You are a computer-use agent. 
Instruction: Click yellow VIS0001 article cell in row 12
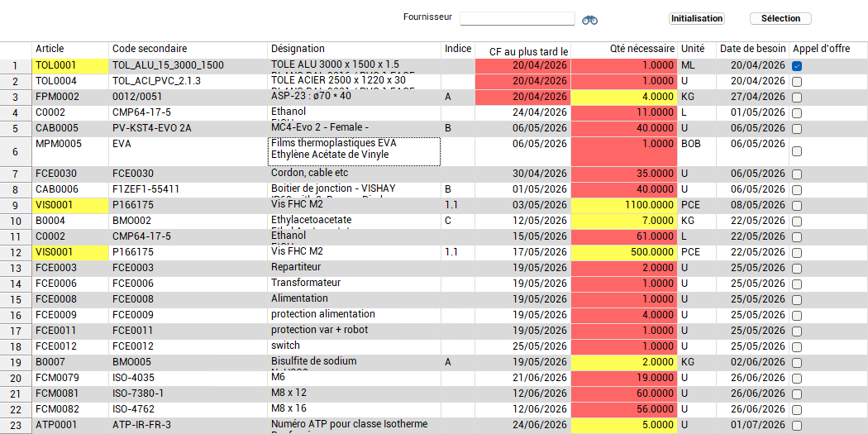(69, 252)
